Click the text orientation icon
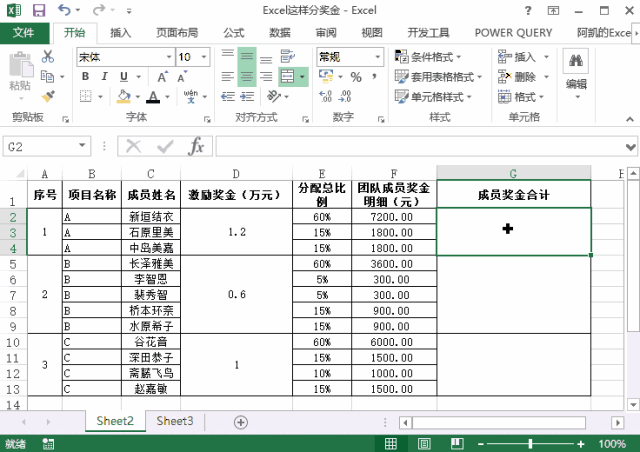Screen dimensions: 640x452 (x=274, y=96)
